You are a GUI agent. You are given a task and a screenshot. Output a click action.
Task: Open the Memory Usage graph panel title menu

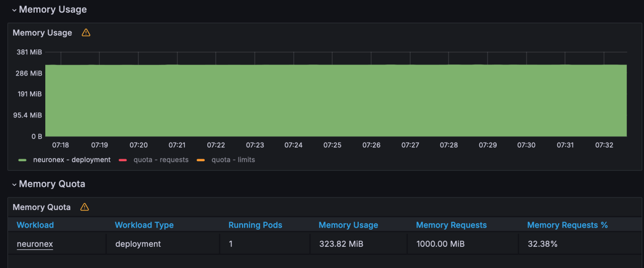click(x=42, y=33)
